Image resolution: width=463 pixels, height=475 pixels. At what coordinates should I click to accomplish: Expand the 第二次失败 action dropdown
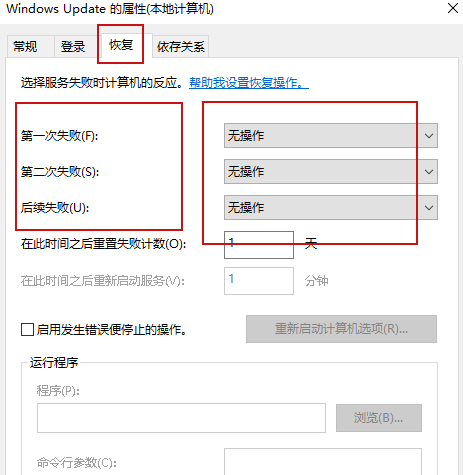[x=331, y=172]
